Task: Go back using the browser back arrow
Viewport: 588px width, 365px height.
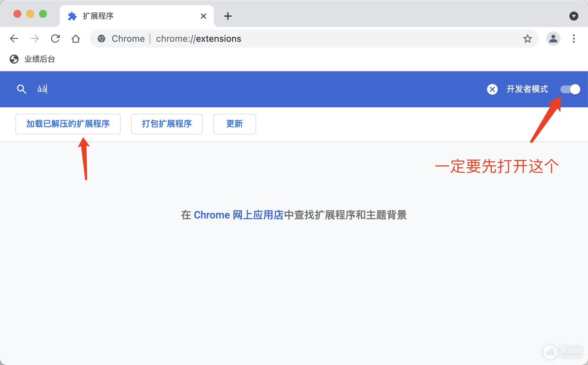Action: pyautogui.click(x=14, y=39)
